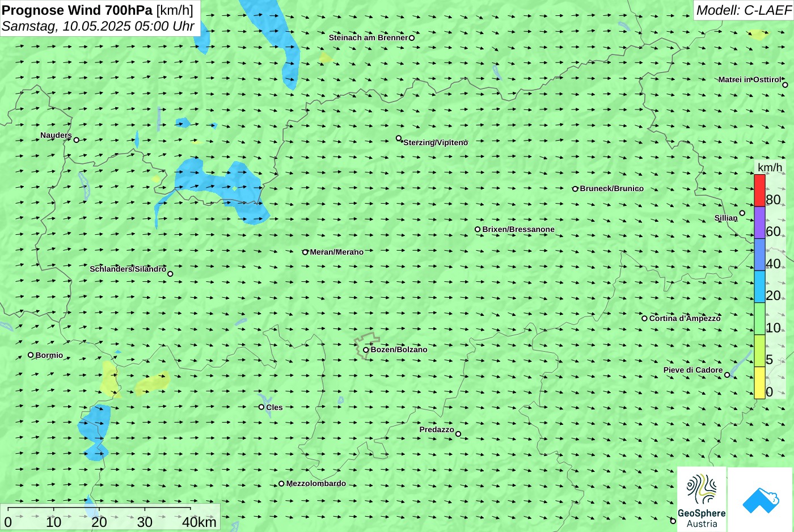This screenshot has width=794, height=532.
Task: Click the GeoSphere Austria logo
Action: 702,500
